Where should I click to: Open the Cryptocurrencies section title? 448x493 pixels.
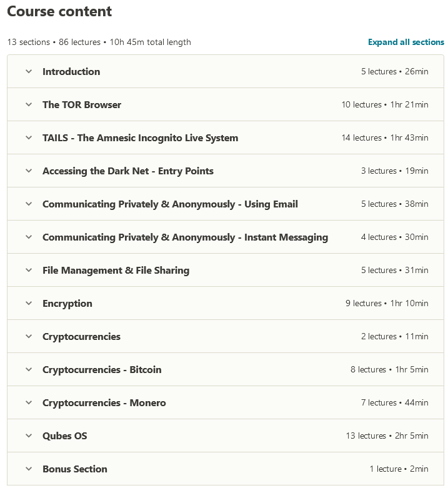click(81, 337)
